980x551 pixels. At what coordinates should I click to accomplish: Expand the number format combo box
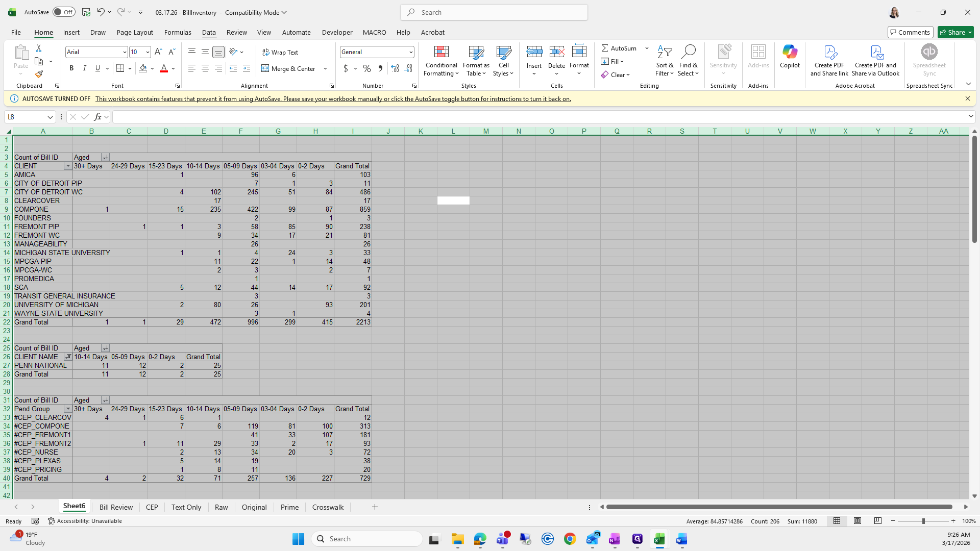[x=410, y=52]
